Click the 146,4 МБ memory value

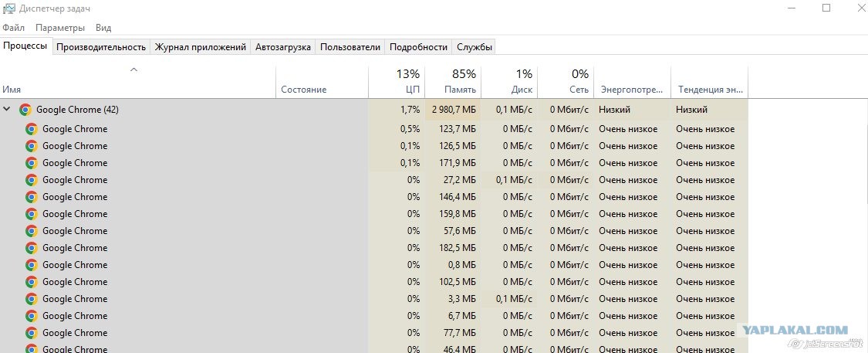point(457,197)
